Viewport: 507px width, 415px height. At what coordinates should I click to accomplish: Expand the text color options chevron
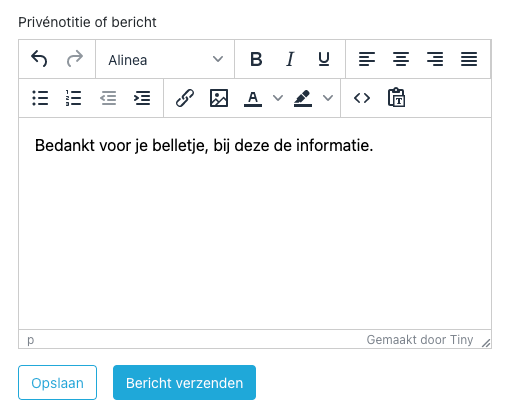[278, 98]
